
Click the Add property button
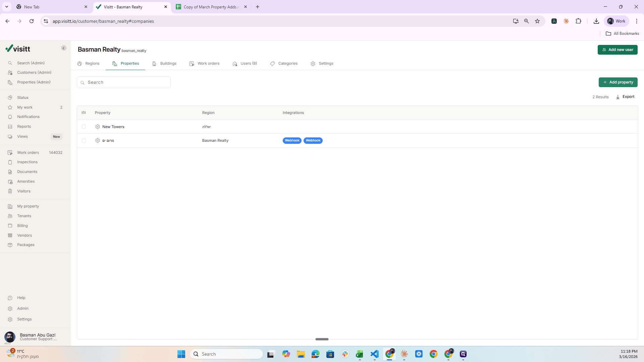coord(618,82)
